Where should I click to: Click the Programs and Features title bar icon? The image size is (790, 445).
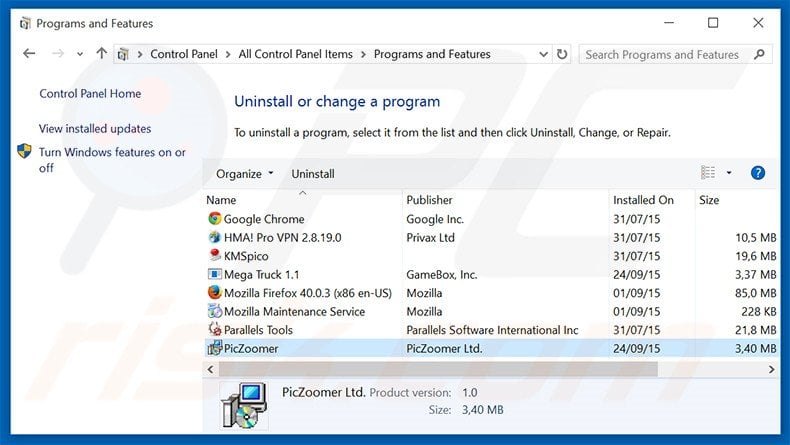(25, 23)
